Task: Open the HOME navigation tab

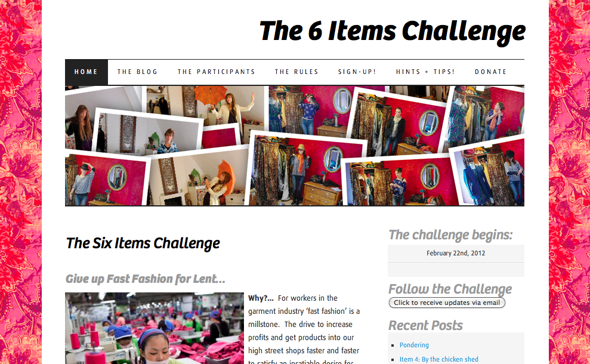Action: click(86, 72)
